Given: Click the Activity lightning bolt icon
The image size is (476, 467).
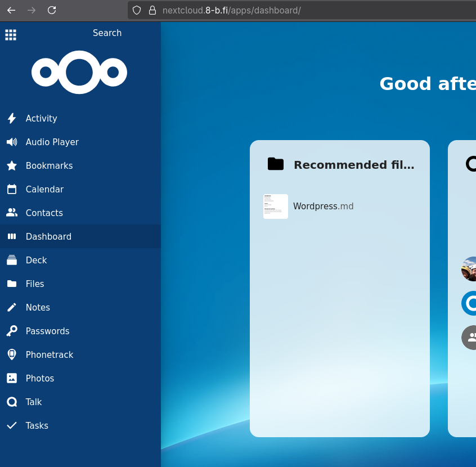Looking at the screenshot, I should [x=11, y=118].
